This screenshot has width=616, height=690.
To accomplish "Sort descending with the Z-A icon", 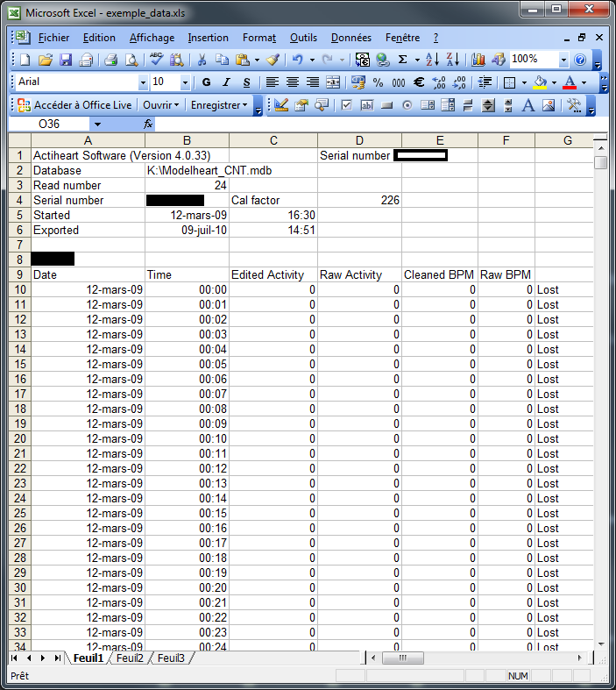I will (452, 60).
